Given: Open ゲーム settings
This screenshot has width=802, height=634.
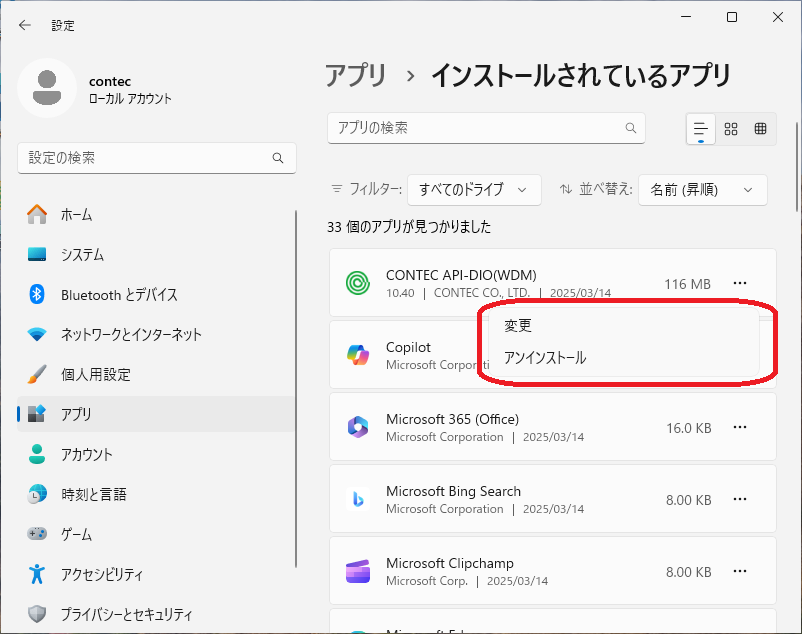Looking at the screenshot, I should click(x=156, y=534).
